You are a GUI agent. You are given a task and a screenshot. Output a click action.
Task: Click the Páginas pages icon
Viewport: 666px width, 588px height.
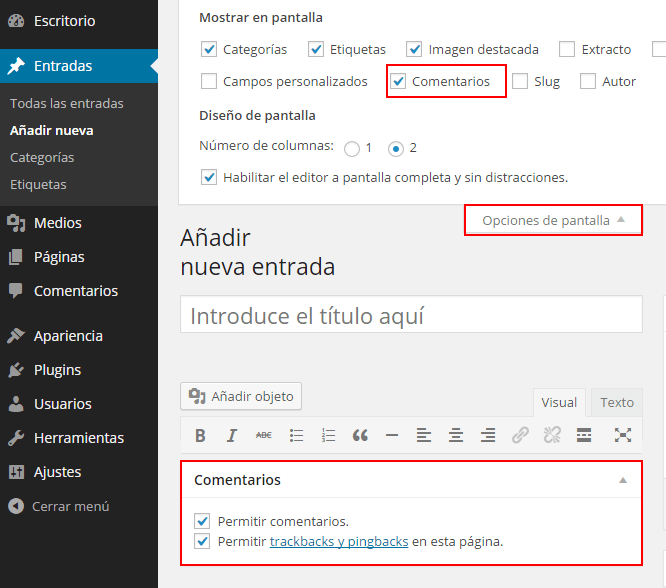pos(16,257)
